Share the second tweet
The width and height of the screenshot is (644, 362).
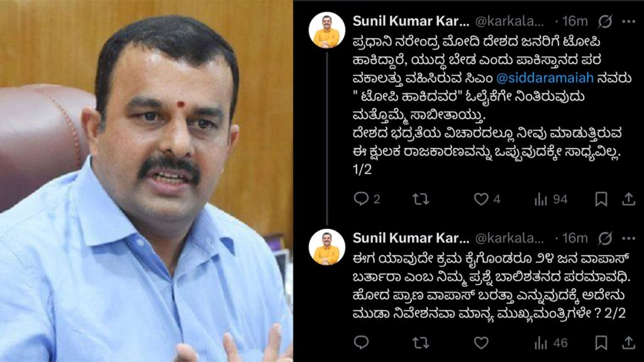pos(628,343)
